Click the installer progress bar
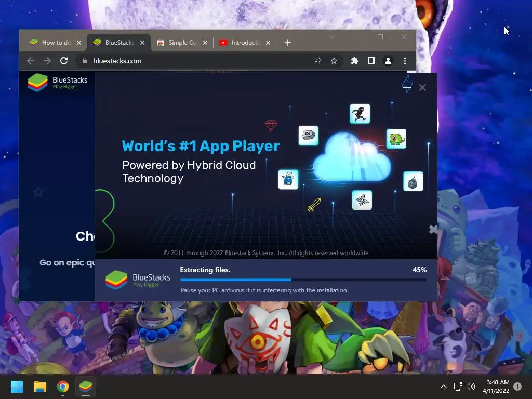Image resolution: width=532 pixels, height=399 pixels. click(303, 280)
